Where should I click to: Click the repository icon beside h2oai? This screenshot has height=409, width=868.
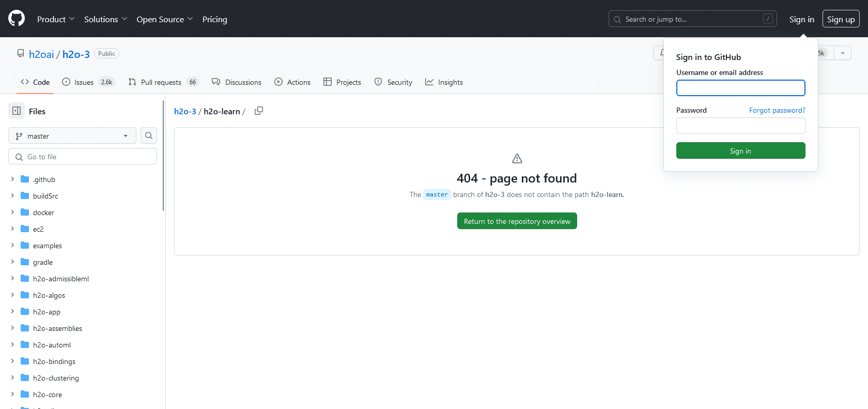[21, 53]
